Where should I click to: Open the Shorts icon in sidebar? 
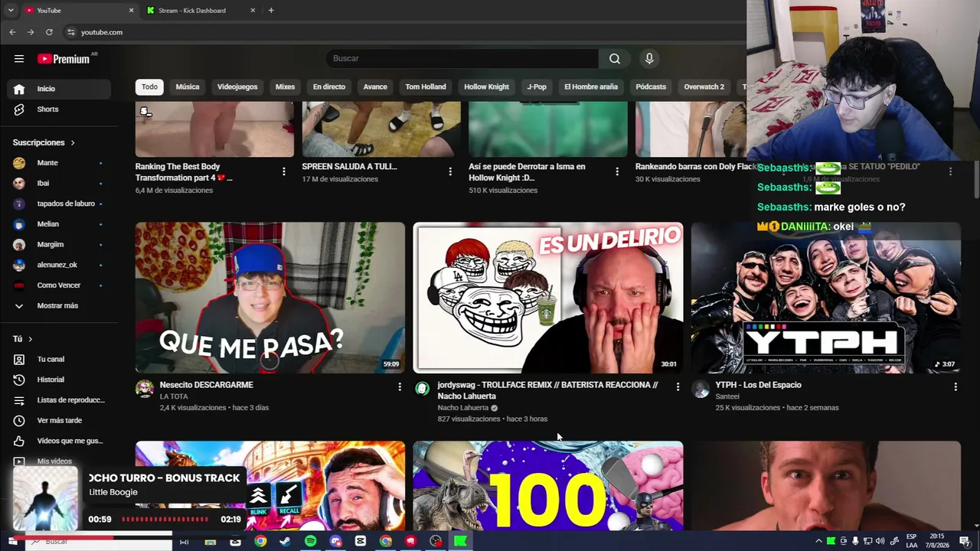[19, 109]
